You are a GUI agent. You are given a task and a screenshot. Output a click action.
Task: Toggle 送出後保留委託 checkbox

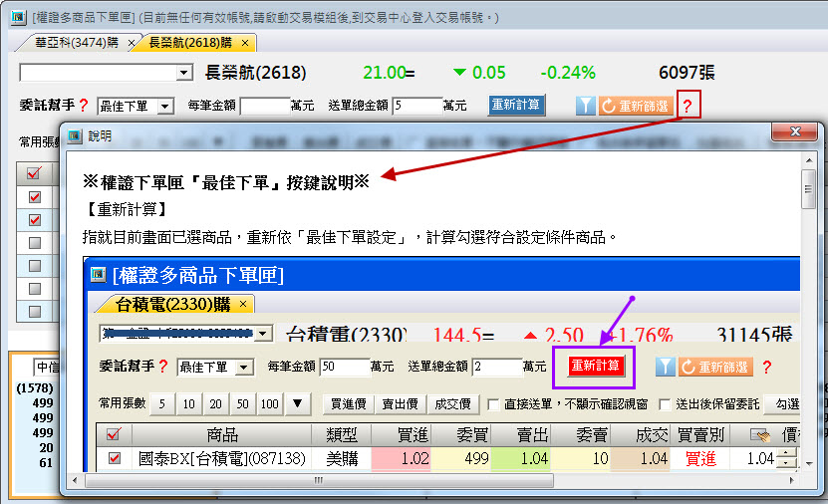click(665, 404)
